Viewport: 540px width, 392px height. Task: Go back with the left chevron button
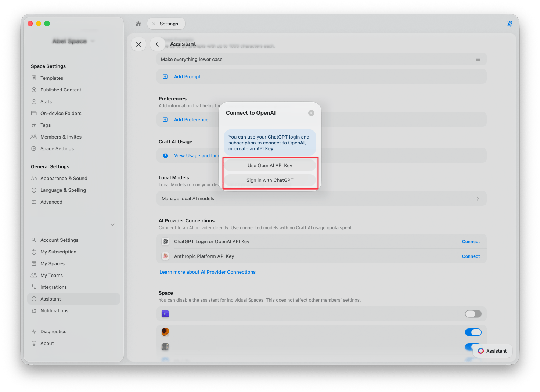click(157, 44)
